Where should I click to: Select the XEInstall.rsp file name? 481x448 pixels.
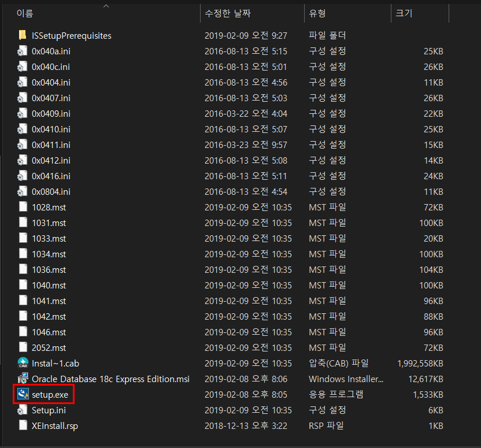55,426
